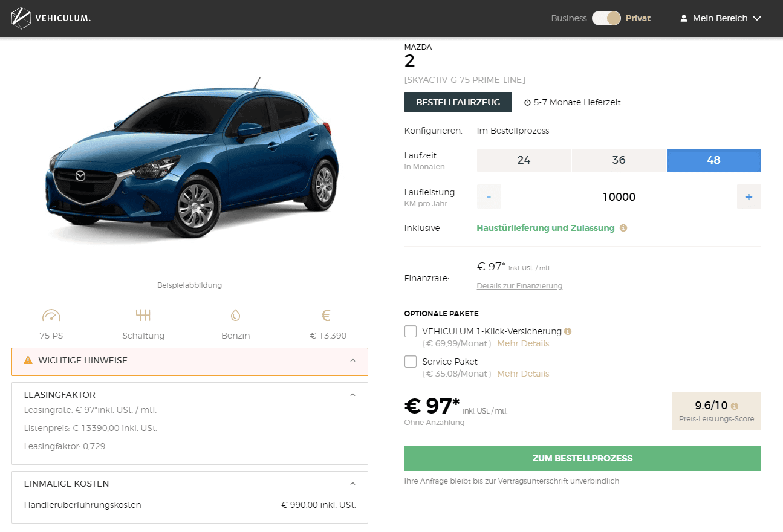This screenshot has width=783, height=532.
Task: Open Mehr Details for Service Paket
Action: pyautogui.click(x=523, y=374)
